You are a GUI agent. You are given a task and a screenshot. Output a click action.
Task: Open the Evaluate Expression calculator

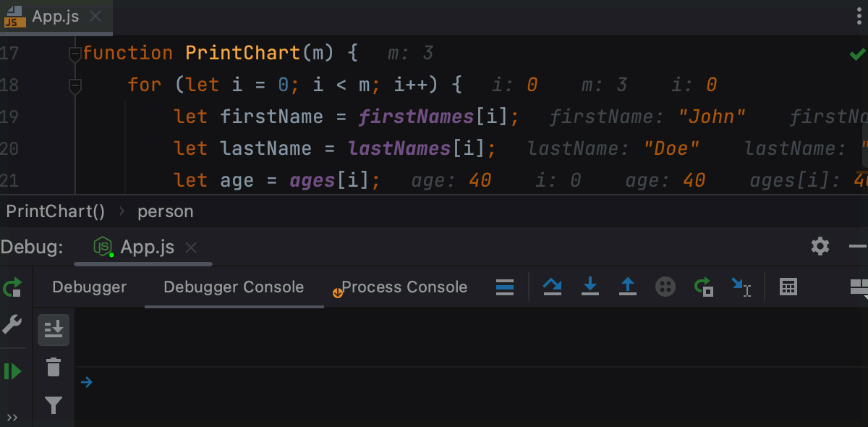[788, 287]
